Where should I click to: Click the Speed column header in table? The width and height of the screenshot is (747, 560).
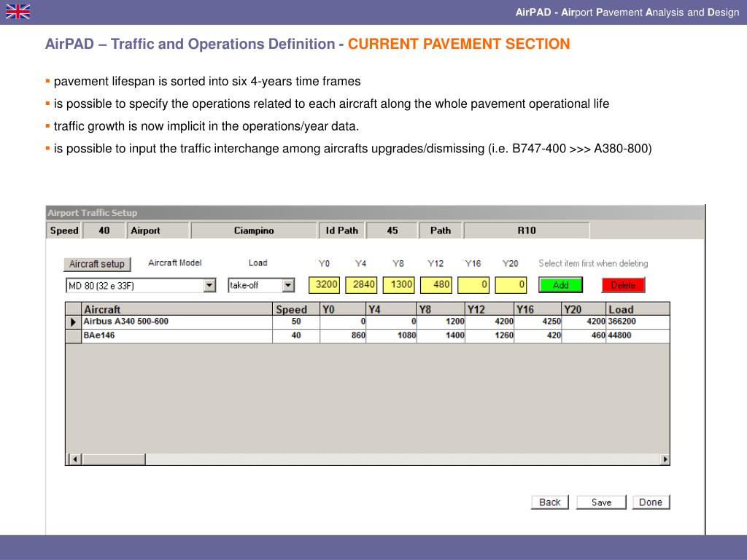click(x=296, y=309)
